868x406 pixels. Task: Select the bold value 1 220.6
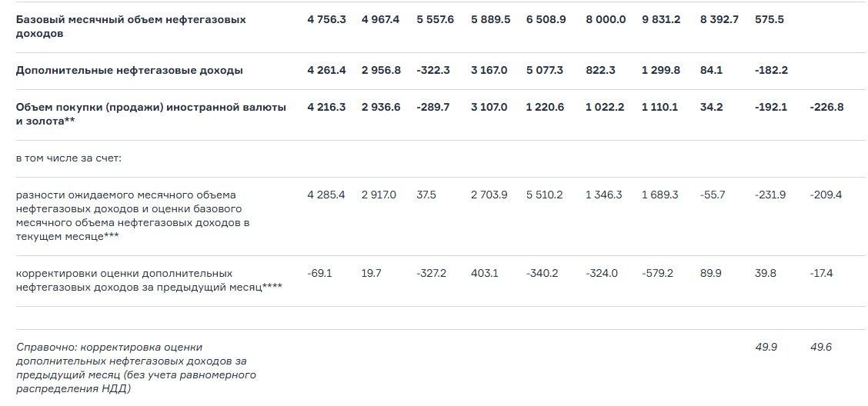546,107
